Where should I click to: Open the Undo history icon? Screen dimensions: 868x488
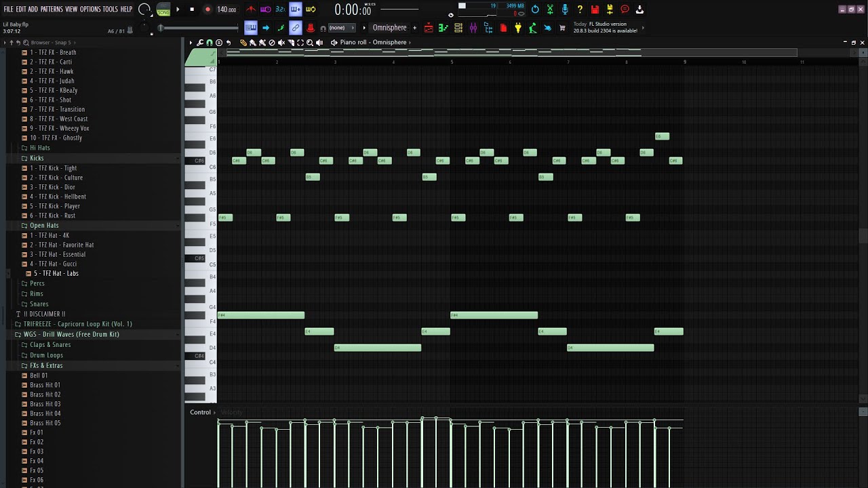535,9
